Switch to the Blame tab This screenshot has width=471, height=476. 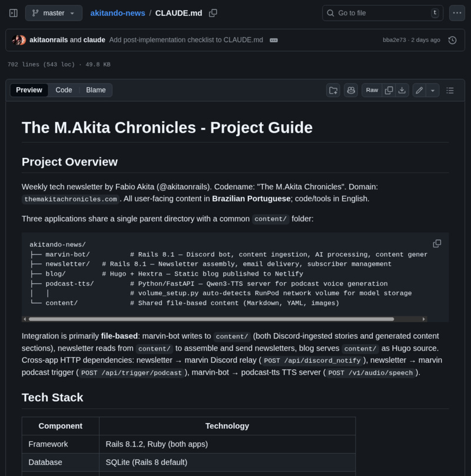pos(96,90)
